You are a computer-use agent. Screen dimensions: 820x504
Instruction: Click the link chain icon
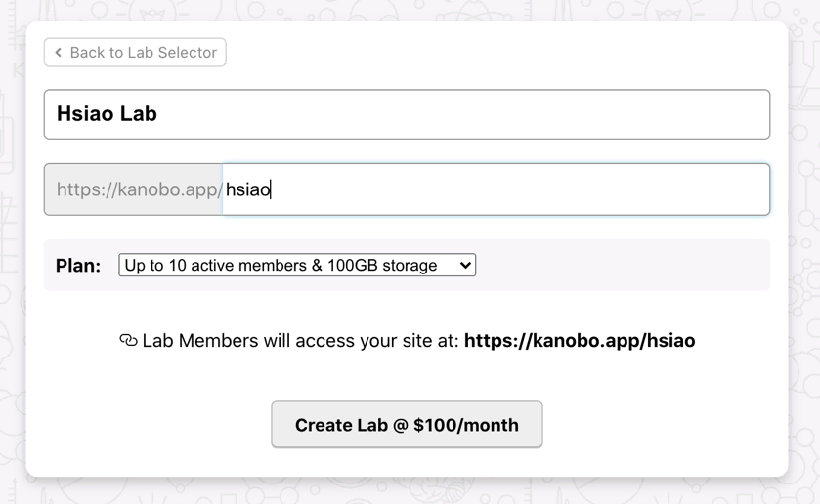[x=128, y=340]
